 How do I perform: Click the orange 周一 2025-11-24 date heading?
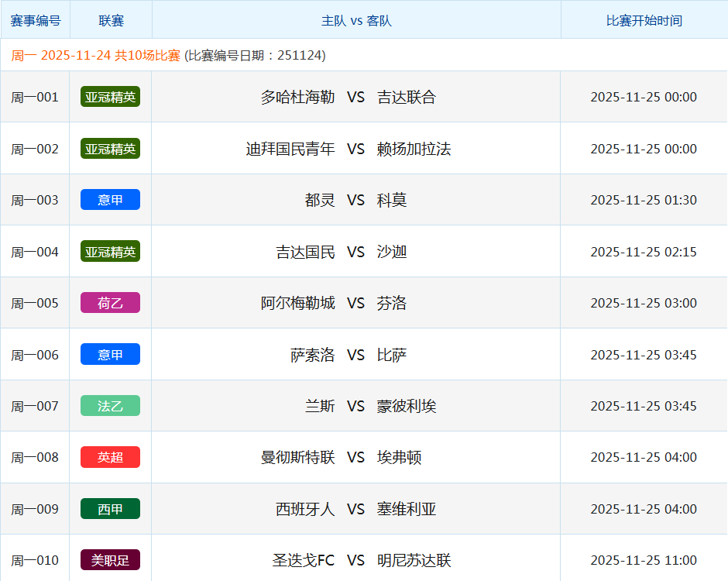pyautogui.click(x=95, y=56)
